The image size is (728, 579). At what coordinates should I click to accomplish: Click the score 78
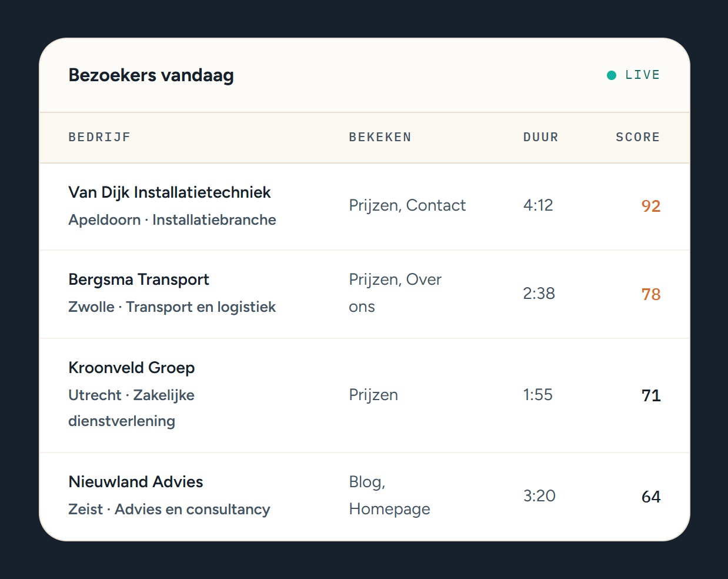point(651,294)
